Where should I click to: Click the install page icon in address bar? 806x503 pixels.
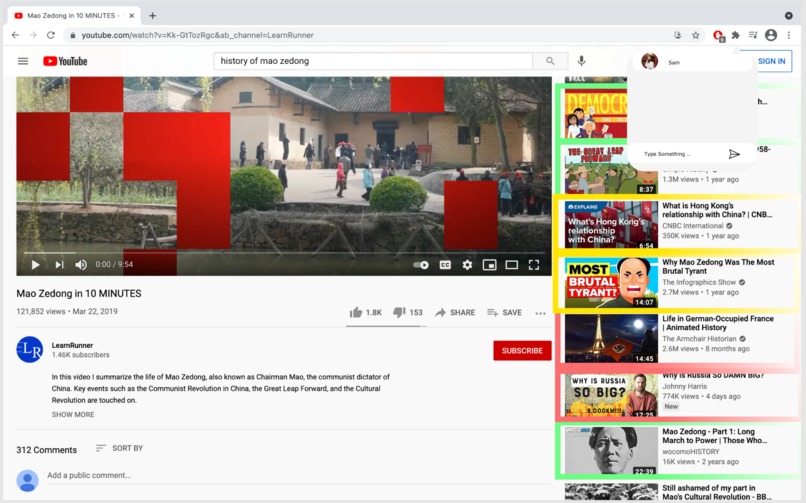(x=678, y=35)
